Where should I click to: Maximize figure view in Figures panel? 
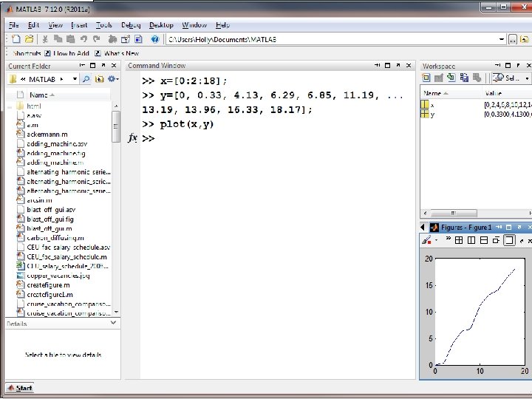pos(508,240)
